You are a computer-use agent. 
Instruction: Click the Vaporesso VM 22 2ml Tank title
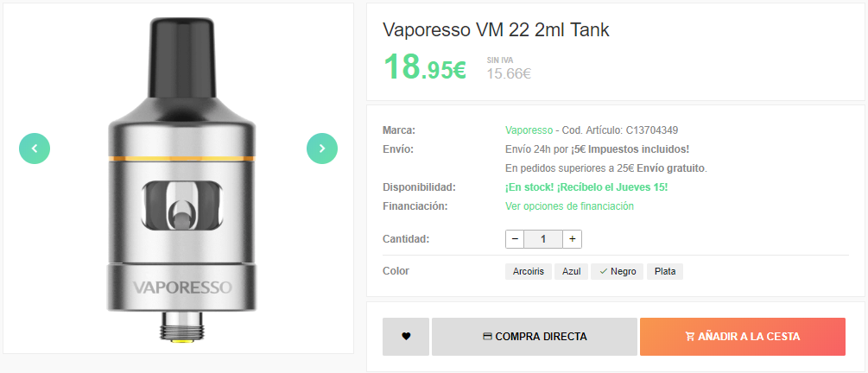[x=496, y=30]
